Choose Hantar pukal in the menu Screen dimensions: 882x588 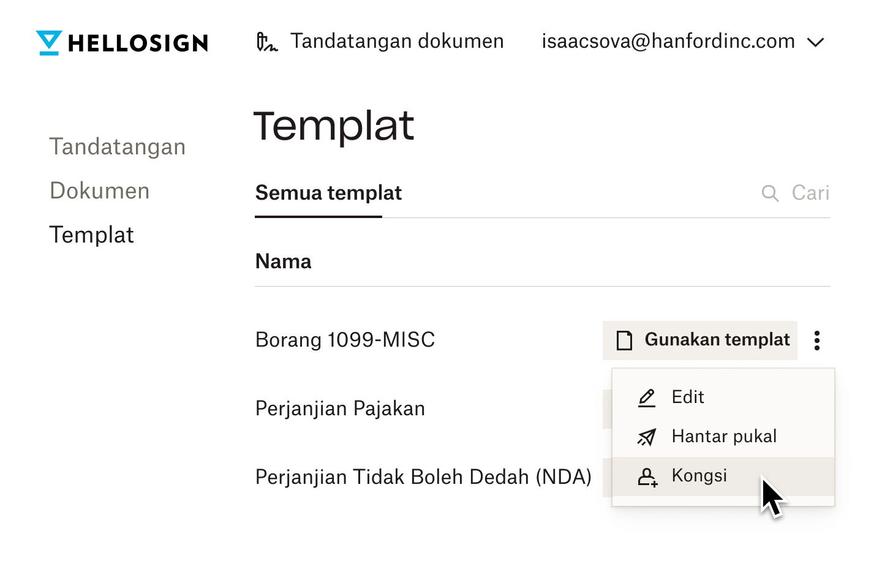coord(723,437)
